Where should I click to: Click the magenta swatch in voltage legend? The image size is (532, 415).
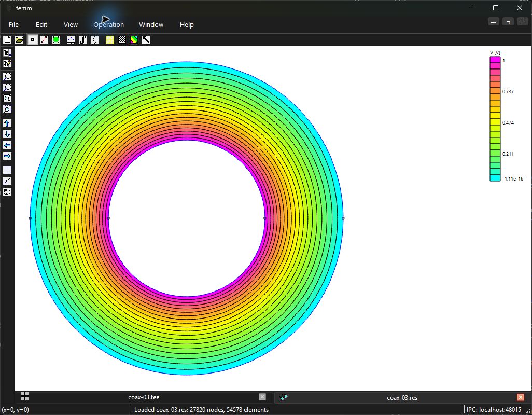(495, 60)
